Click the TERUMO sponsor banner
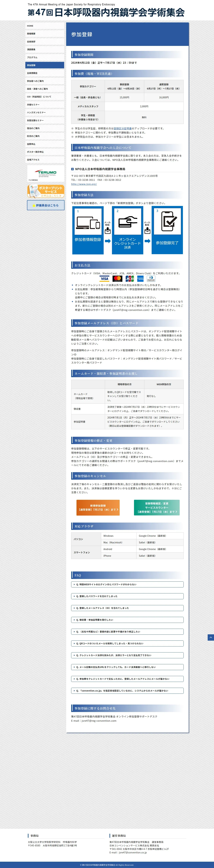This screenshot has height=868, width=214. [x=45, y=174]
